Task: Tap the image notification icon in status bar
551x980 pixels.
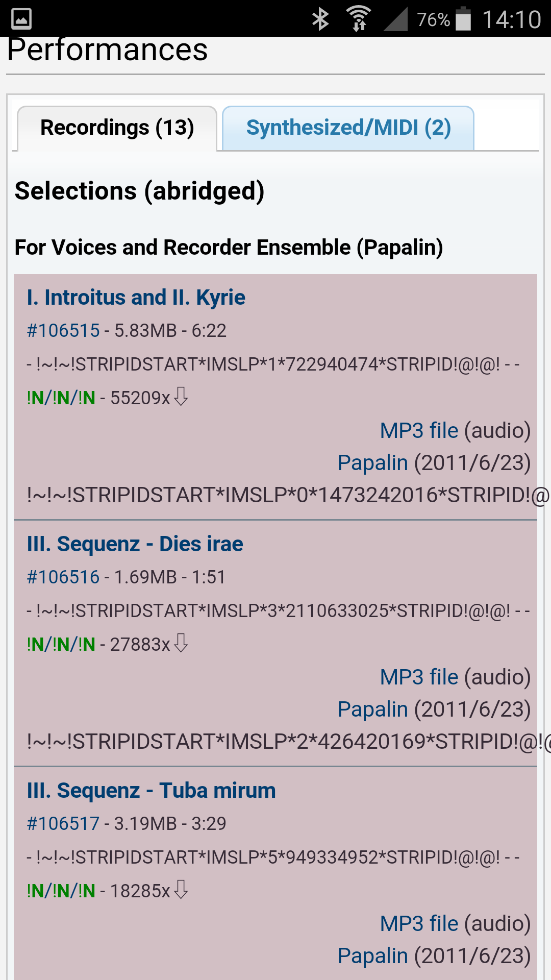Action: [x=21, y=19]
